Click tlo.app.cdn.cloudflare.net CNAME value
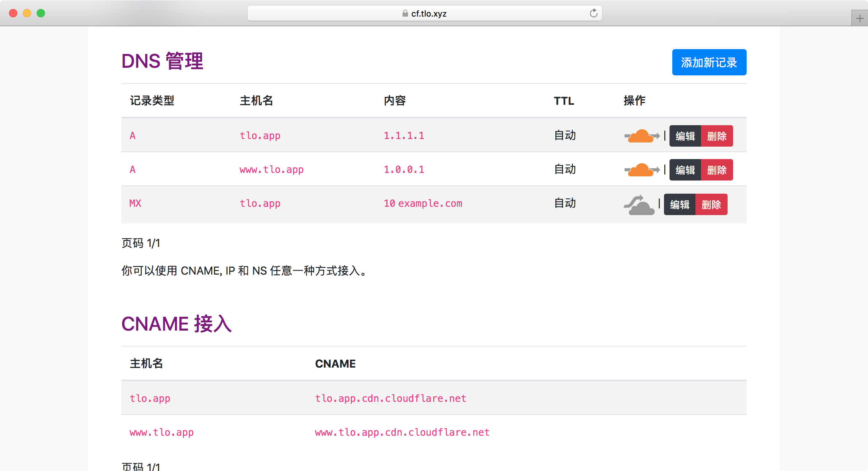Image resolution: width=868 pixels, height=471 pixels. pos(390,398)
